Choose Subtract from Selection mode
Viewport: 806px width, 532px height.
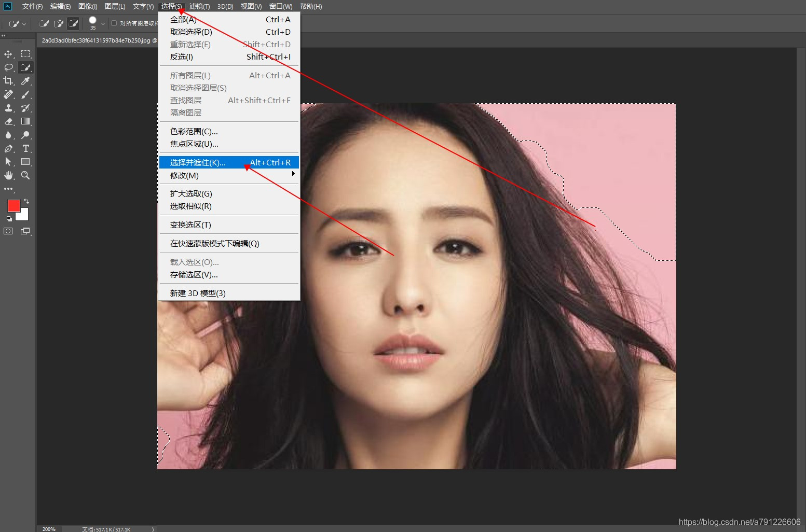coord(73,23)
